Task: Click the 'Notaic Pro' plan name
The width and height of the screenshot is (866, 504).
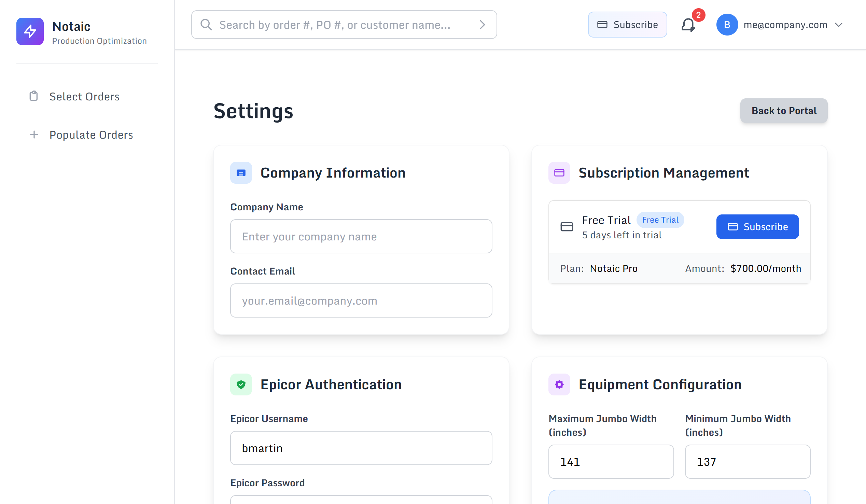Action: (613, 268)
